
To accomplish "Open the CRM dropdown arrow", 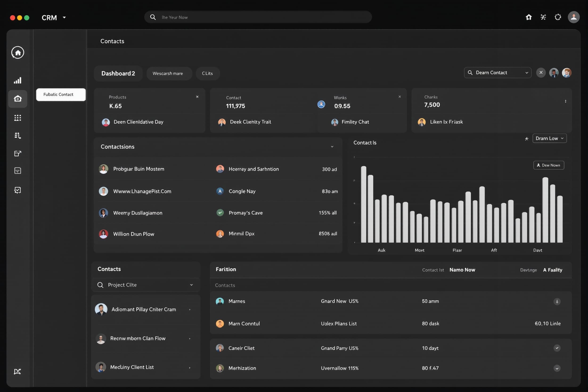I will 64,17.
